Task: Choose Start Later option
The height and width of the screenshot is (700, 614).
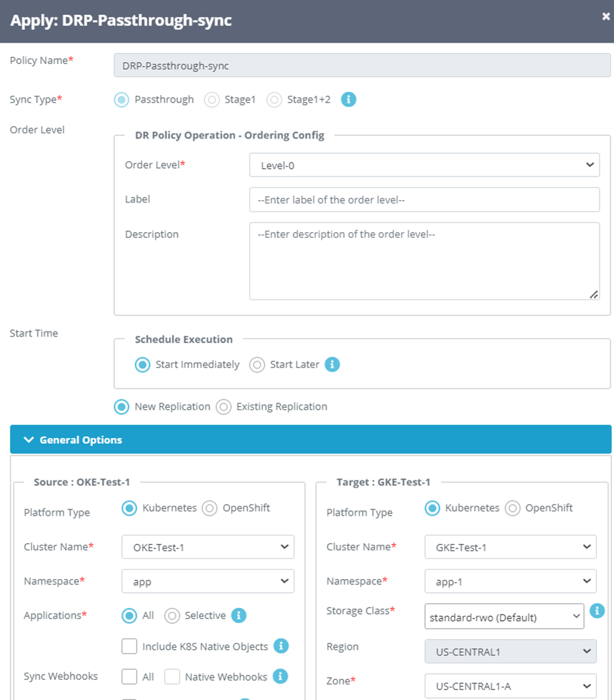Action: [257, 365]
